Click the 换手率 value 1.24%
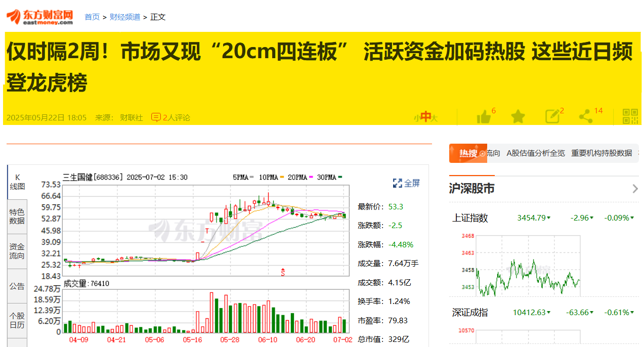Image resolution: width=644 pixels, height=347 pixels. point(399,301)
